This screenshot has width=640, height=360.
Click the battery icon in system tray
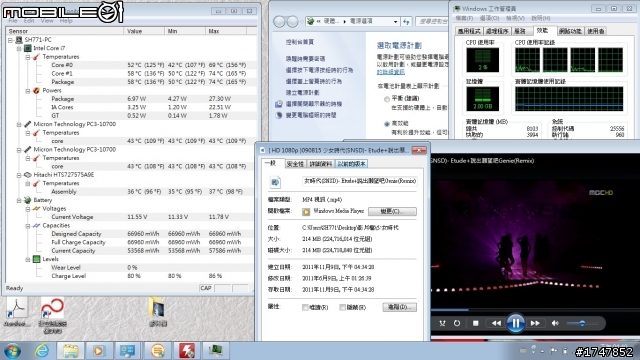click(x=565, y=351)
